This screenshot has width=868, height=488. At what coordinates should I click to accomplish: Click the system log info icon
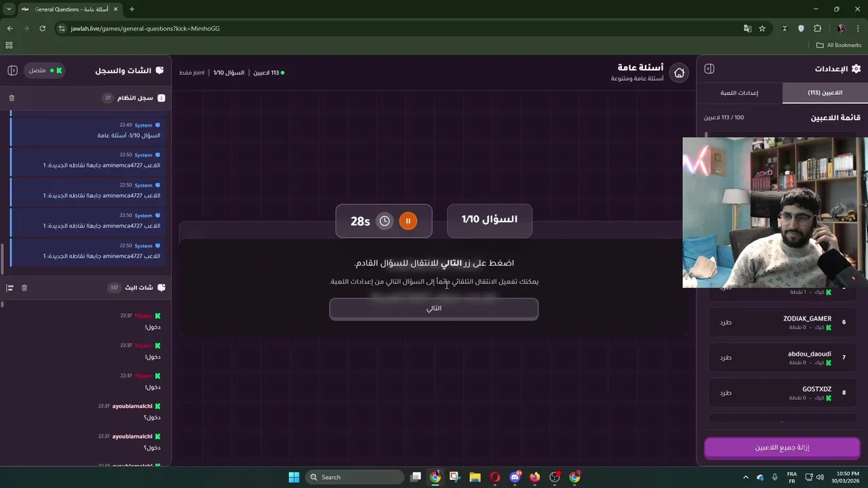pos(161,98)
